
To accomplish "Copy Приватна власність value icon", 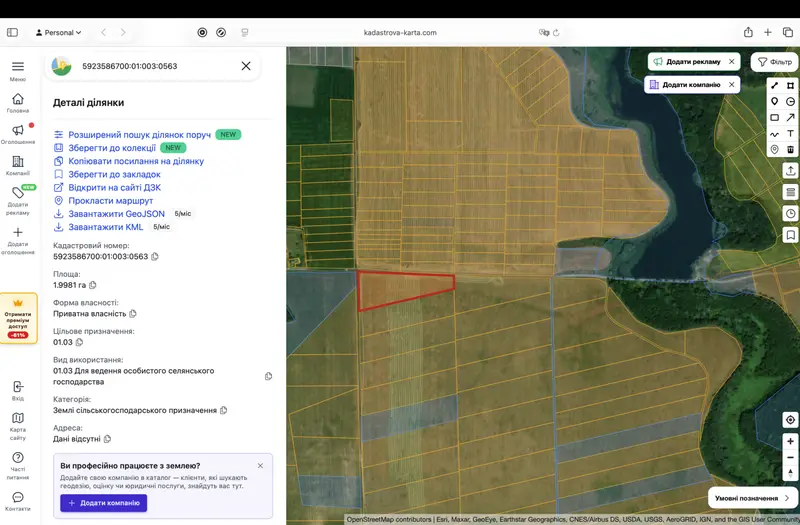I will (x=133, y=314).
